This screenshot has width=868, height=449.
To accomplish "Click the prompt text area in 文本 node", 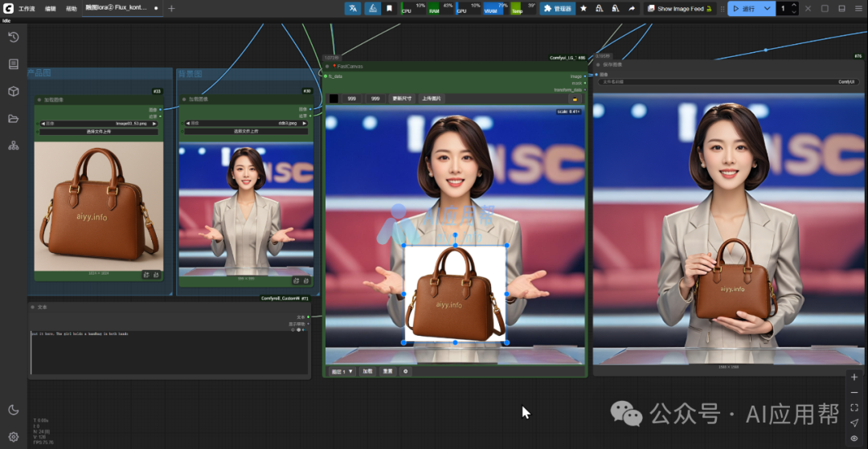I will pos(170,353).
